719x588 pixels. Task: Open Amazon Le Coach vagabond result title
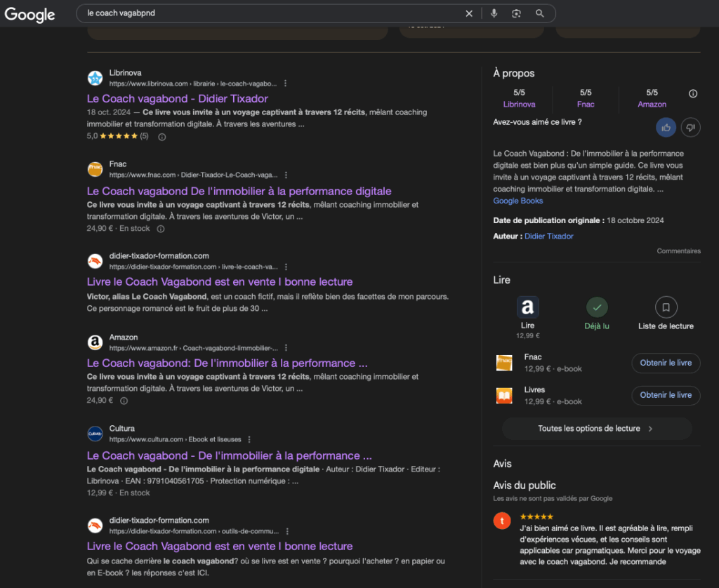point(227,363)
